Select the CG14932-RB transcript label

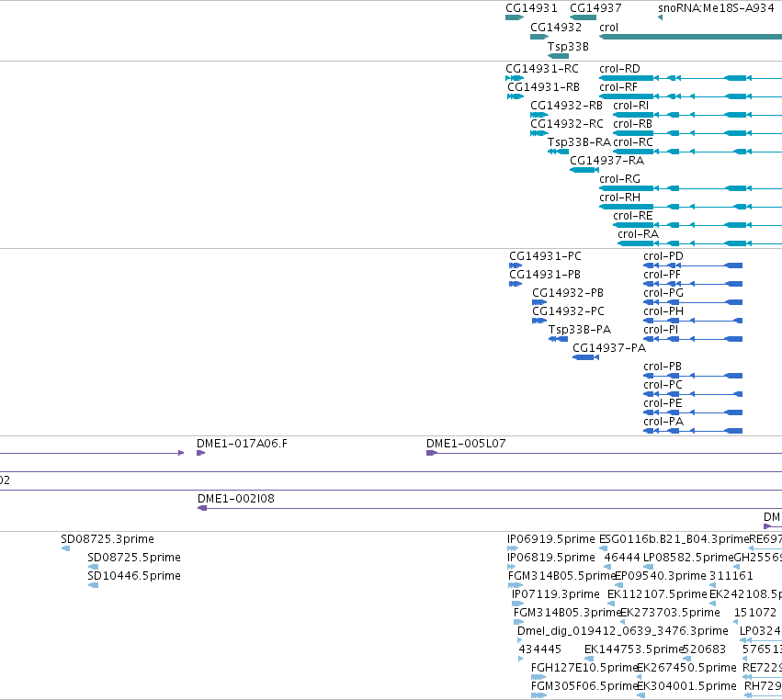coord(567,106)
